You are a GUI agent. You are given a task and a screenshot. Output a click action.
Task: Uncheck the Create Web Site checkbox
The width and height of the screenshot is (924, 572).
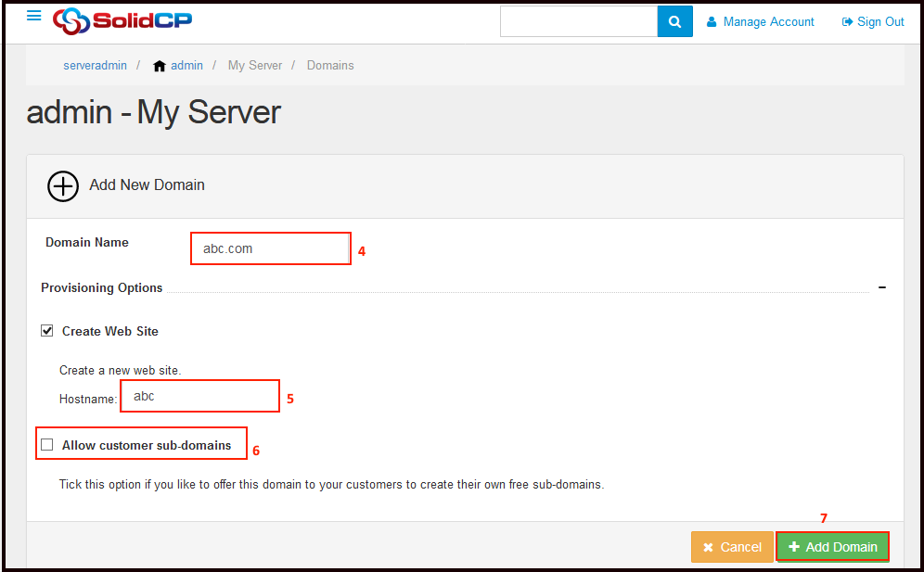47,331
